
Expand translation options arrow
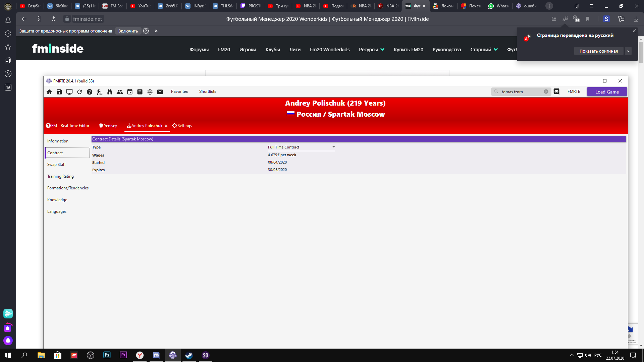point(628,51)
